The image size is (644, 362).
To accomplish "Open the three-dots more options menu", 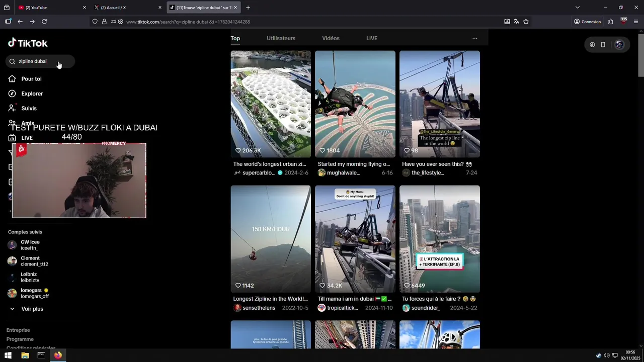I will 474,38.
